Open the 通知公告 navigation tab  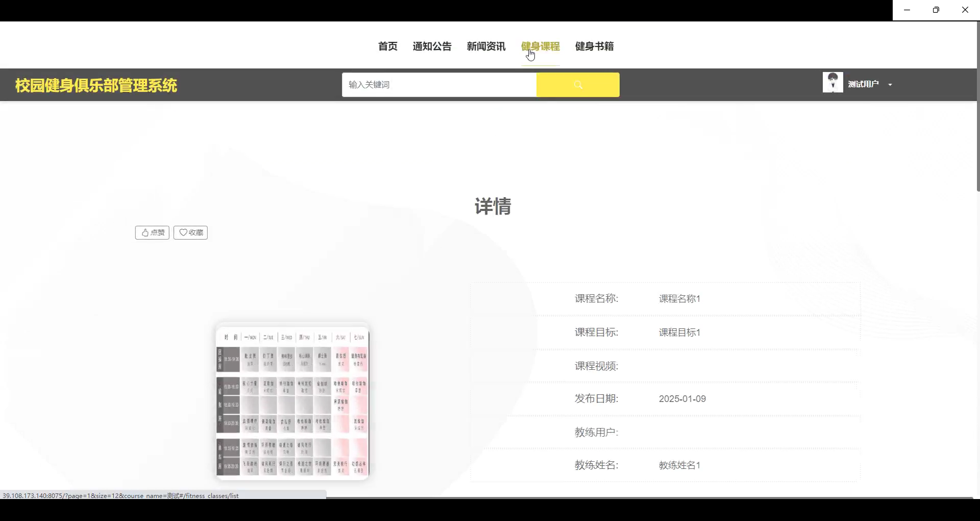tap(432, 46)
